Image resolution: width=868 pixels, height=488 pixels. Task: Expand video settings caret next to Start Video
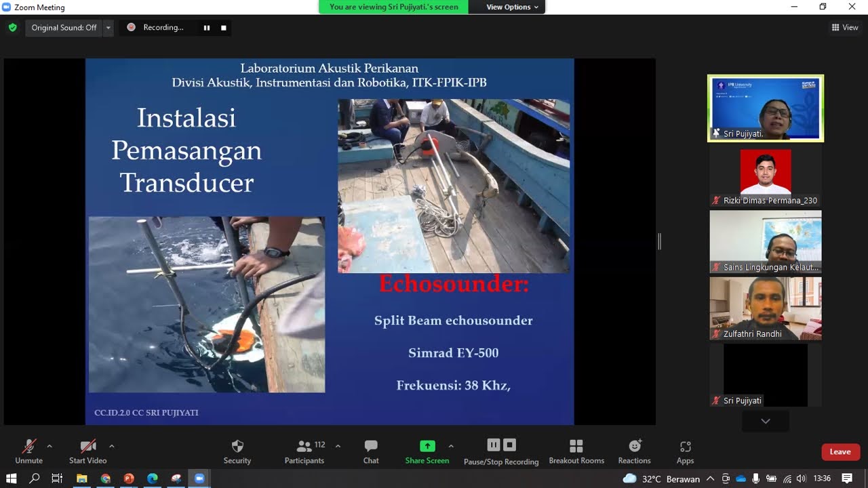[111, 446]
